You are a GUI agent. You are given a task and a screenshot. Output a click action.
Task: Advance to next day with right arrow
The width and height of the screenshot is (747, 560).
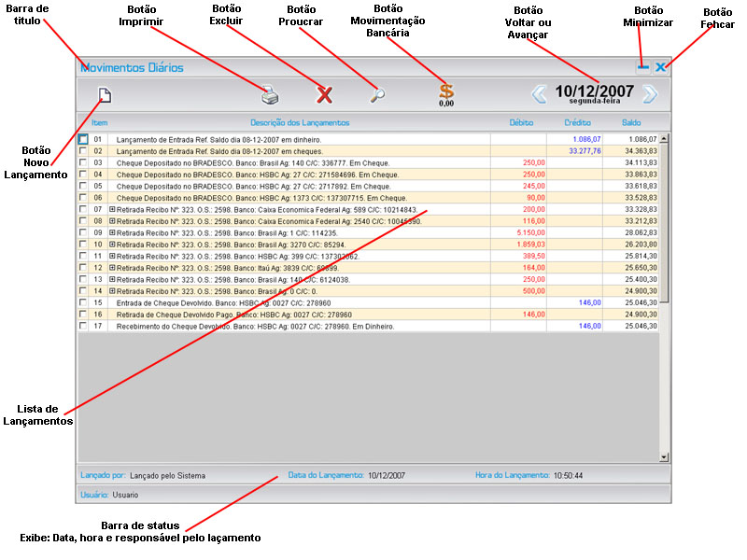[650, 93]
